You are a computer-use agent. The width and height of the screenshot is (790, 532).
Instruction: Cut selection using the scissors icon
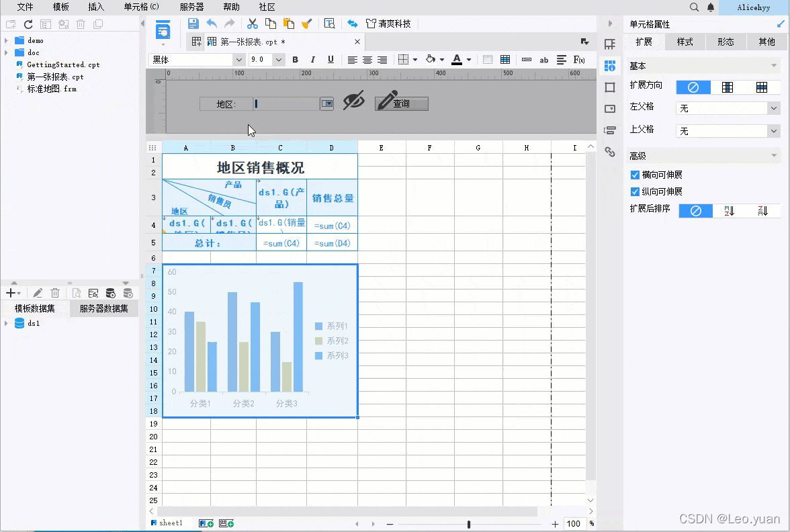pyautogui.click(x=253, y=23)
